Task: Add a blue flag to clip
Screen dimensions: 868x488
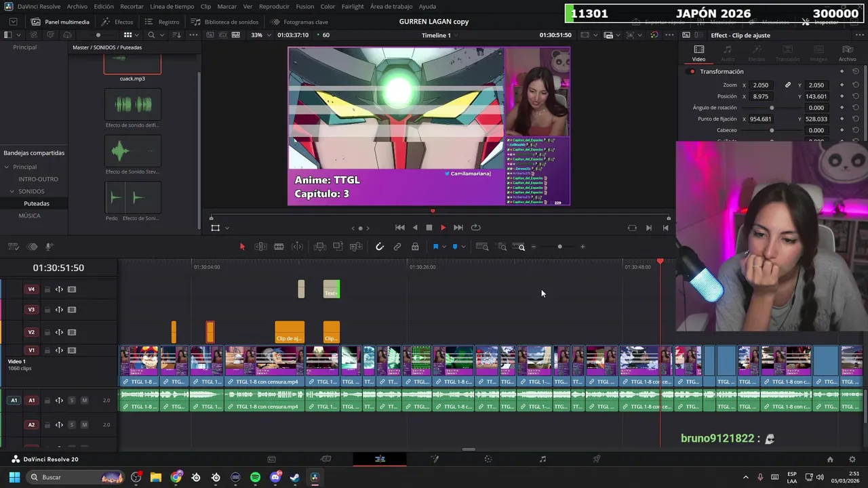Action: (435, 247)
